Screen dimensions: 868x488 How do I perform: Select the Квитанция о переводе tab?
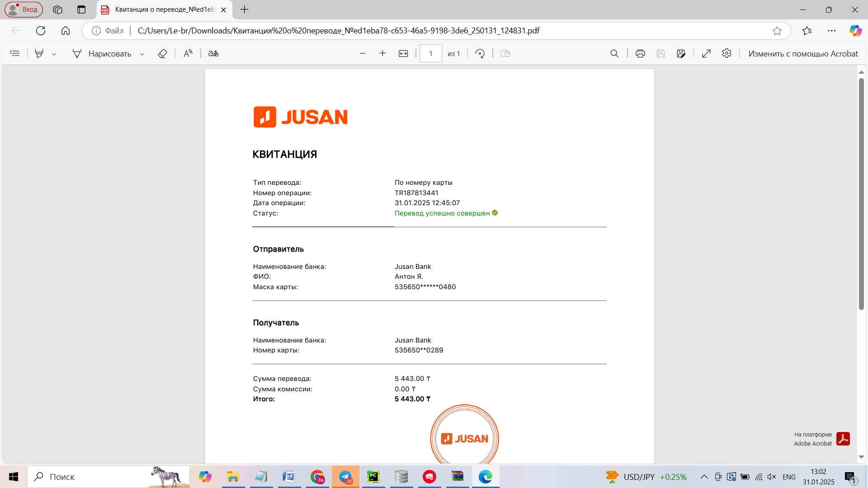click(165, 9)
